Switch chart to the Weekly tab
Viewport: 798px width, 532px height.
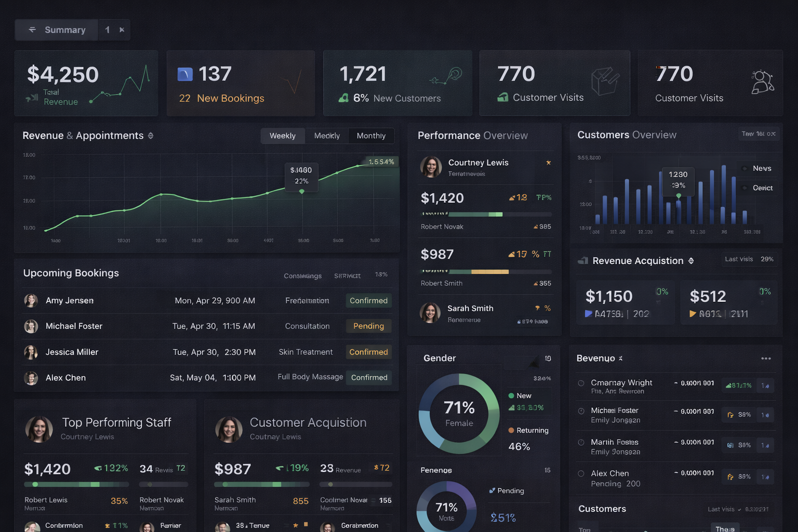pyautogui.click(x=283, y=136)
